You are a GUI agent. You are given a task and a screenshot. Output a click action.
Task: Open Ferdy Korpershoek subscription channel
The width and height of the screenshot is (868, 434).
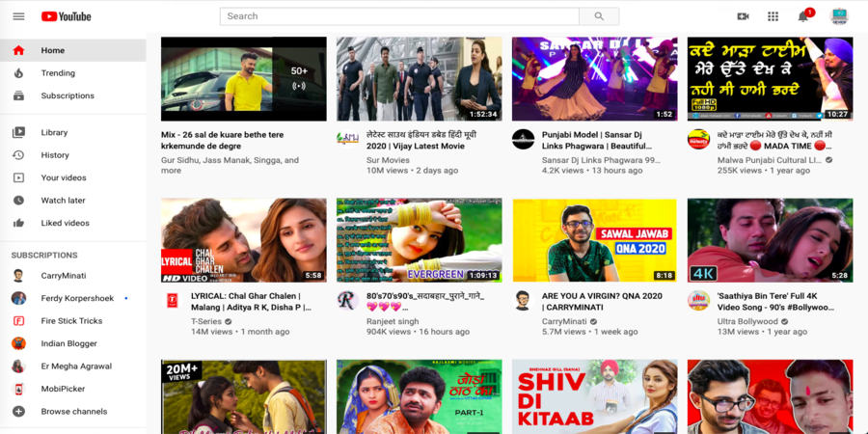[x=73, y=298]
